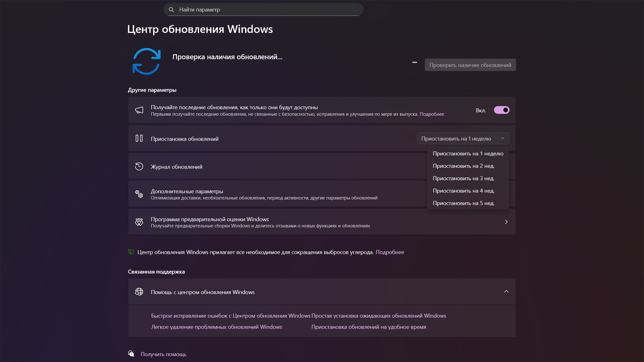644x362 pixels.
Task: Open Программа предварительной оценки Windows chevron
Action: (506, 222)
